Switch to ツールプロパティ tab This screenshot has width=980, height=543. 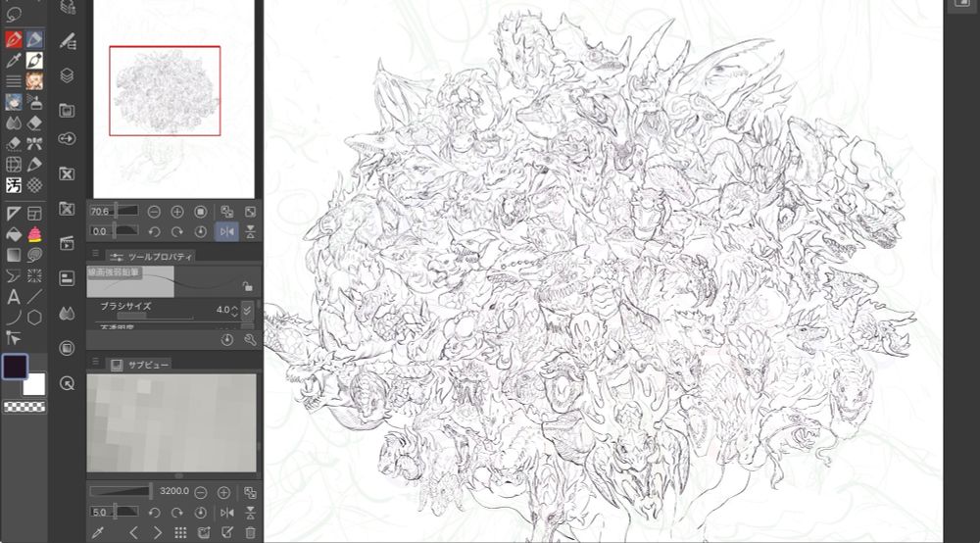[152, 256]
